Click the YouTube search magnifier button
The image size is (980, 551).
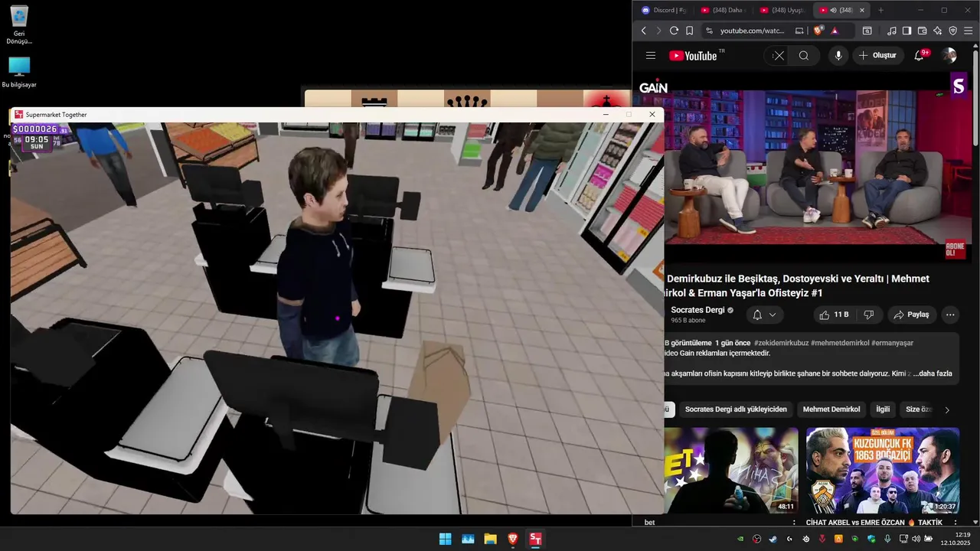(x=804, y=56)
